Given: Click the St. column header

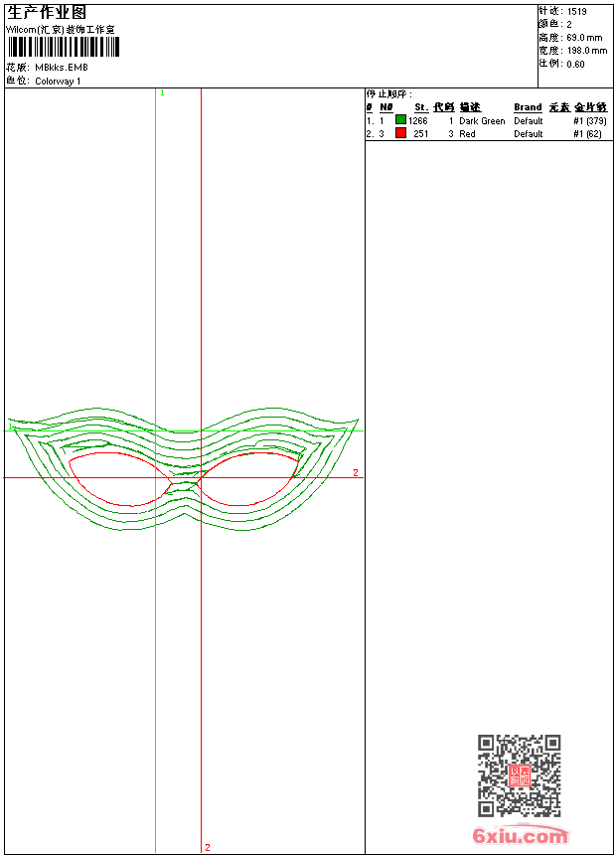Looking at the screenshot, I should [421, 107].
